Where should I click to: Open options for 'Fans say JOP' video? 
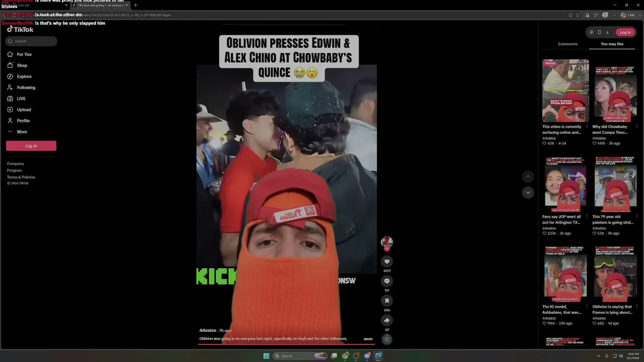[x=587, y=217]
